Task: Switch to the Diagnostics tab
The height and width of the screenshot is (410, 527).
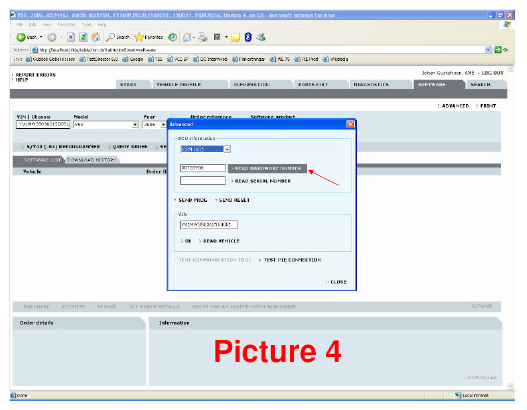Action: pos(371,85)
